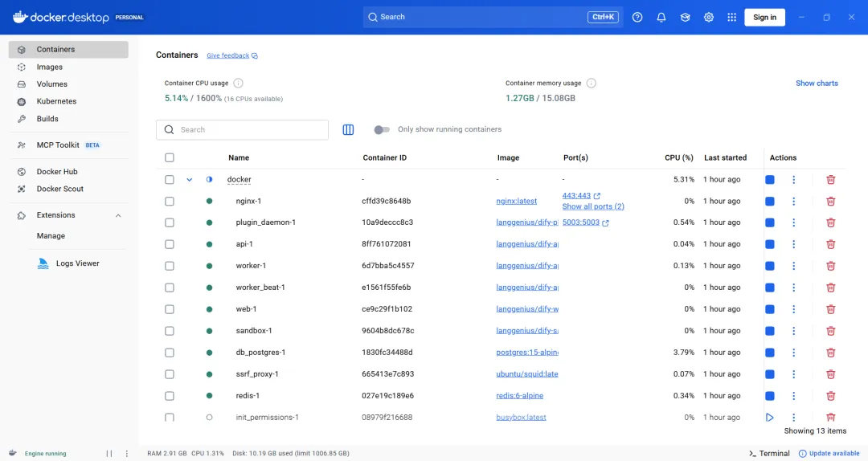
Task: Open more actions for nginx-1
Action: pyautogui.click(x=793, y=201)
